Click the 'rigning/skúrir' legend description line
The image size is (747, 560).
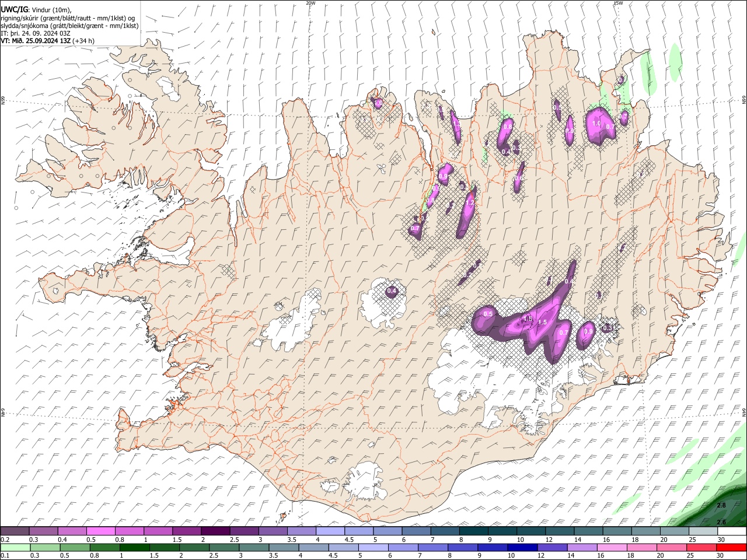pos(68,18)
